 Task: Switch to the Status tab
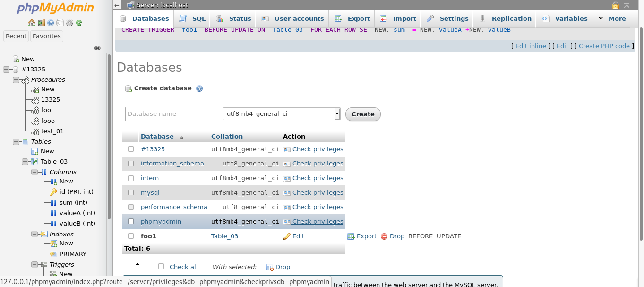(233, 19)
